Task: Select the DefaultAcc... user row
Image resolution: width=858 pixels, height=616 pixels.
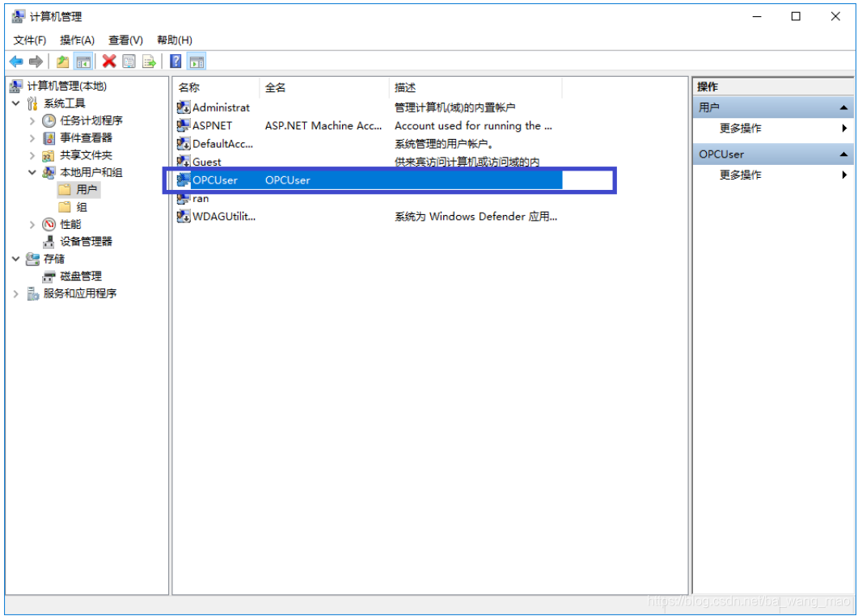Action: pos(368,144)
